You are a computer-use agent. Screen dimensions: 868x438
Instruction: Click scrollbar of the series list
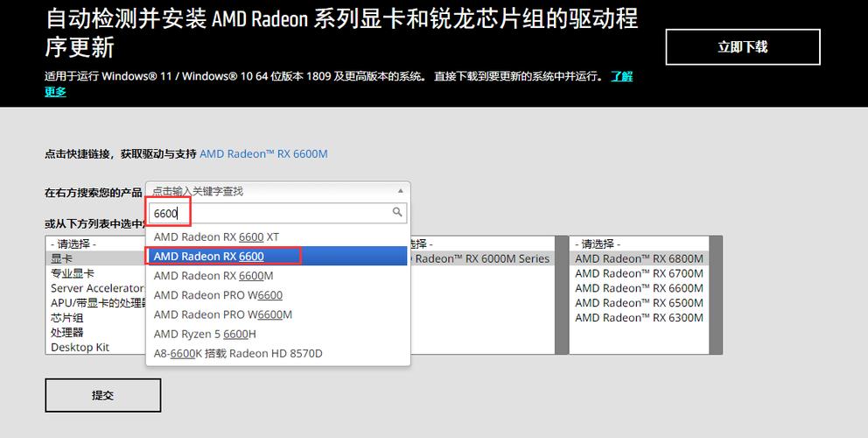(562, 295)
